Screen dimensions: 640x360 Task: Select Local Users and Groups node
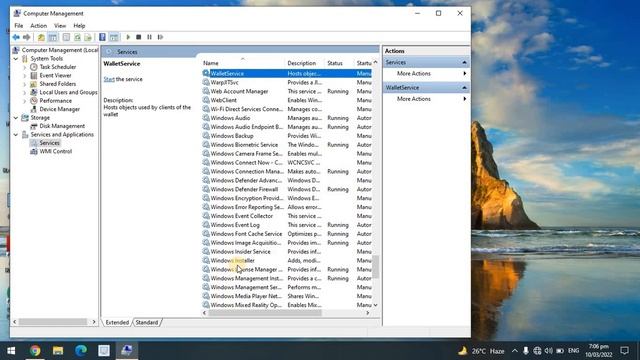point(68,92)
